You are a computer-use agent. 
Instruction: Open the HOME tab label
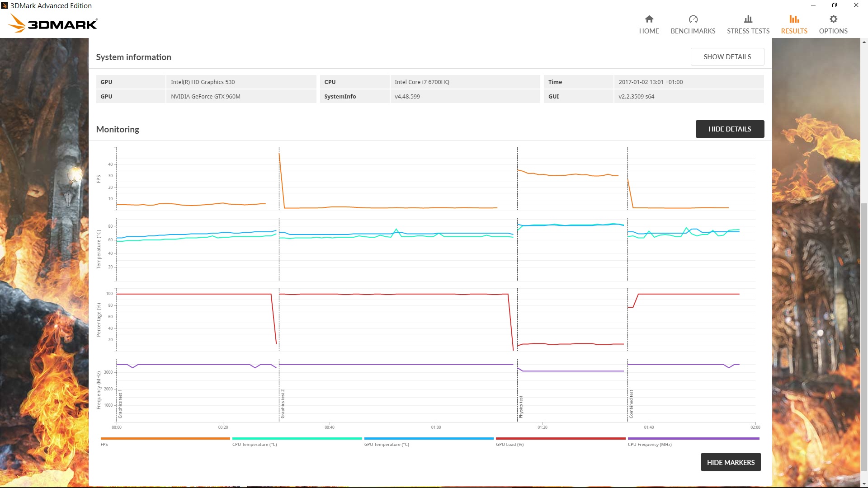click(649, 31)
